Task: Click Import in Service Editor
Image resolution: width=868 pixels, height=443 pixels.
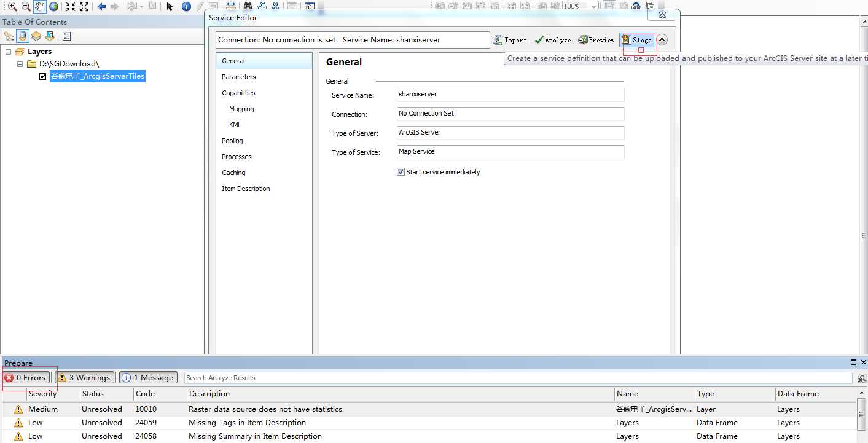Action: click(510, 40)
